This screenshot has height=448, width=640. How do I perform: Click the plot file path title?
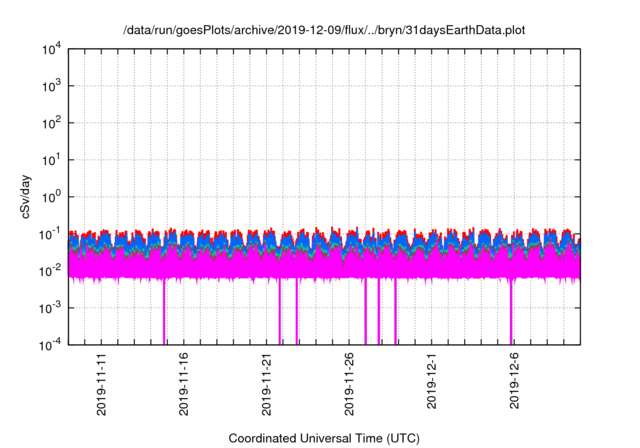point(324,30)
